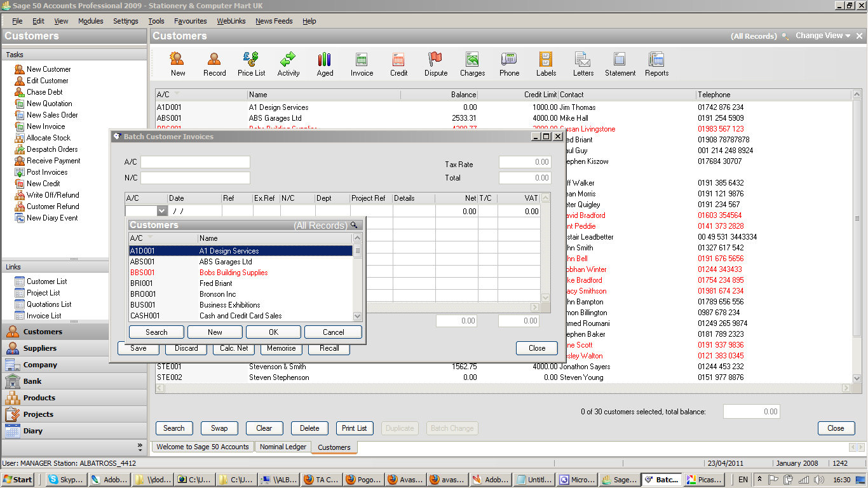Click Discard in Batch Customer Invoices
The image size is (868, 488).
(186, 348)
